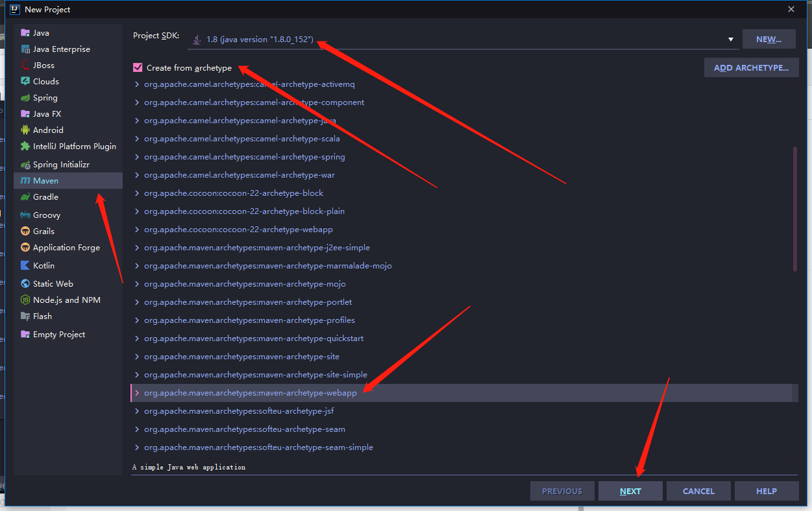Viewport: 812px width, 511px height.
Task: Click the Project SDK value field
Action: pos(463,40)
